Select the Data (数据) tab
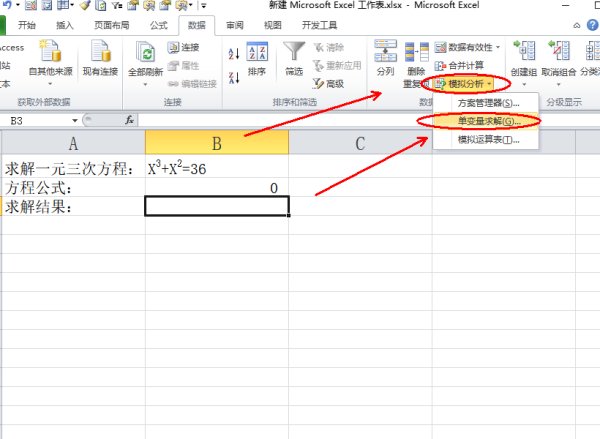 click(197, 25)
